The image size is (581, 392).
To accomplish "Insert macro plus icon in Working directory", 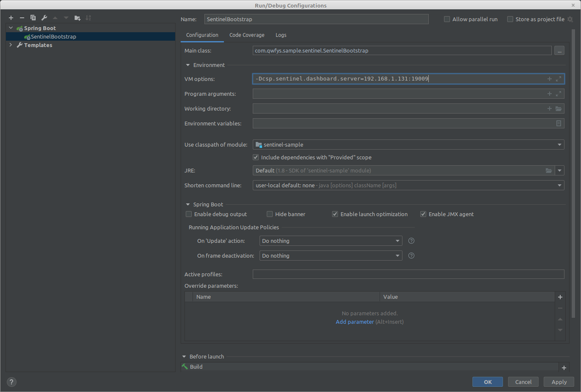I will pyautogui.click(x=550, y=108).
